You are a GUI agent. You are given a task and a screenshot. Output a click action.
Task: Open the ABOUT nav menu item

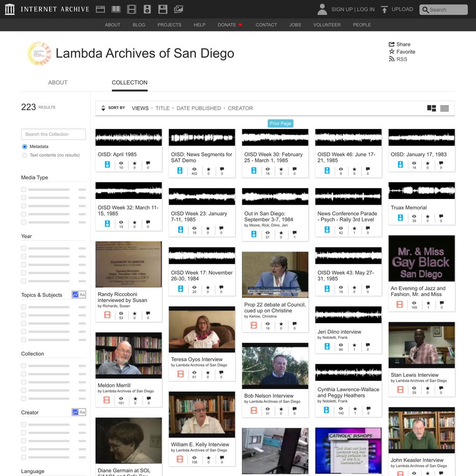[x=113, y=25]
